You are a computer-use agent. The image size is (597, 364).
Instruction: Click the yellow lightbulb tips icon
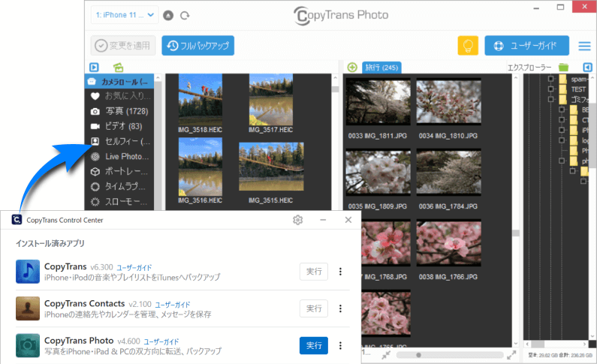468,46
